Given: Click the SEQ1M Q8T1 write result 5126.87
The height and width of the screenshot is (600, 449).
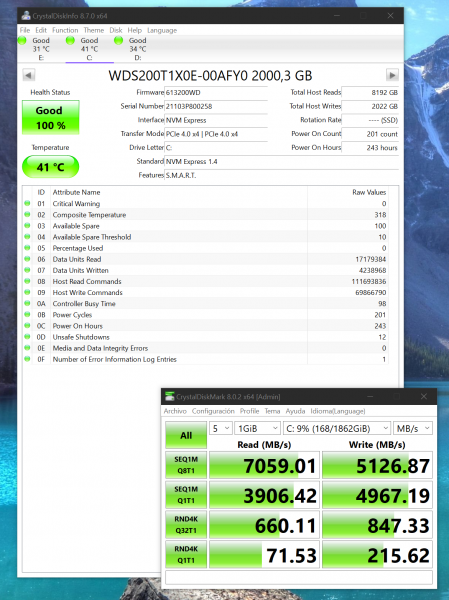Looking at the screenshot, I should [x=377, y=465].
